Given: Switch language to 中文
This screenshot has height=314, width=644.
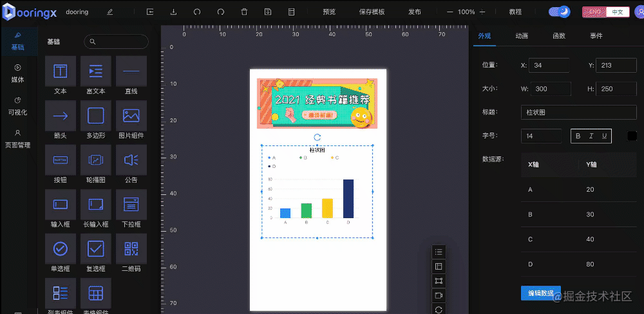Looking at the screenshot, I should tap(618, 12).
